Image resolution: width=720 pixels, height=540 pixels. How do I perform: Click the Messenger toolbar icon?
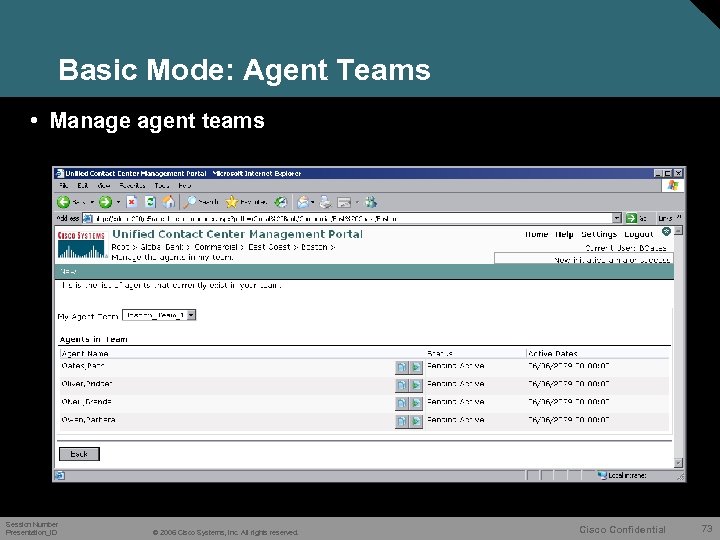[371, 202]
